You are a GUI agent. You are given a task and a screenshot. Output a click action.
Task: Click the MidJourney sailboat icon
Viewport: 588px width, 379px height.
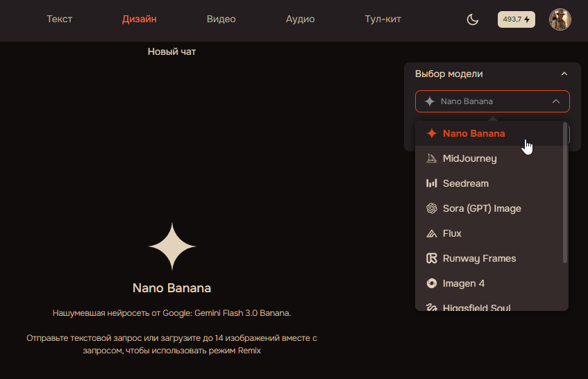432,158
